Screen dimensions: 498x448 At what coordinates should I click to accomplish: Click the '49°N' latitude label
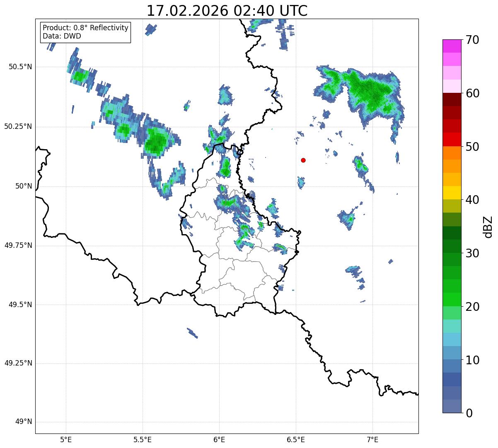[24, 422]
